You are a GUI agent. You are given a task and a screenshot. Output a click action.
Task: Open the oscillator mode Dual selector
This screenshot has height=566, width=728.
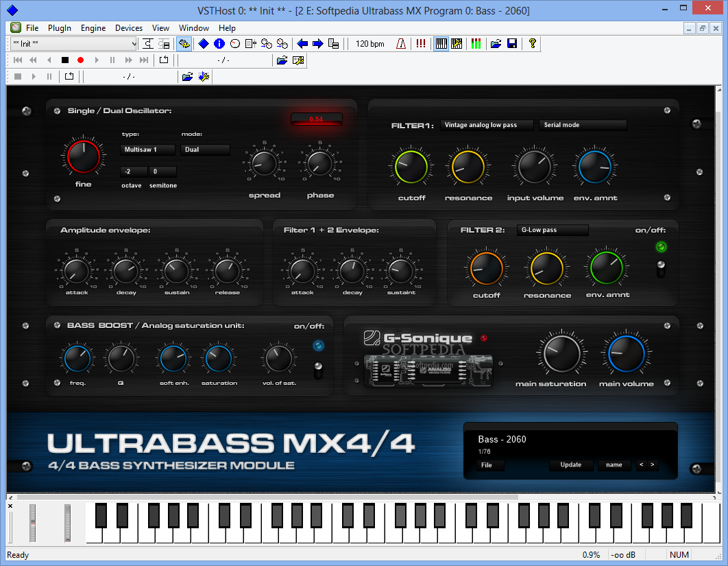pos(206,150)
